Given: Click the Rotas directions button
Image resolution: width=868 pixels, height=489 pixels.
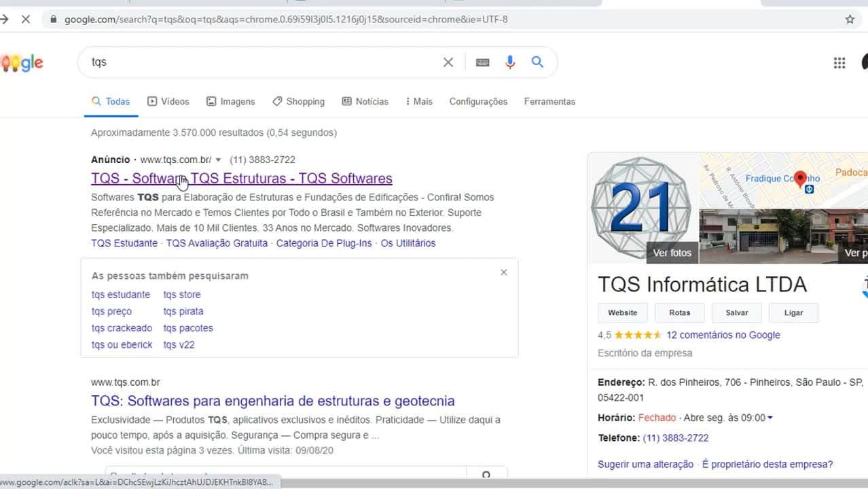Looking at the screenshot, I should (679, 312).
